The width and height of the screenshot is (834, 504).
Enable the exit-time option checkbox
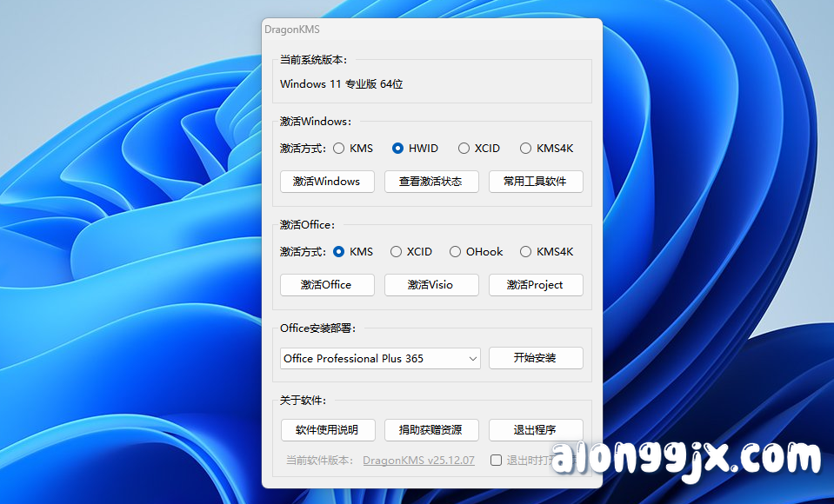[495, 461]
